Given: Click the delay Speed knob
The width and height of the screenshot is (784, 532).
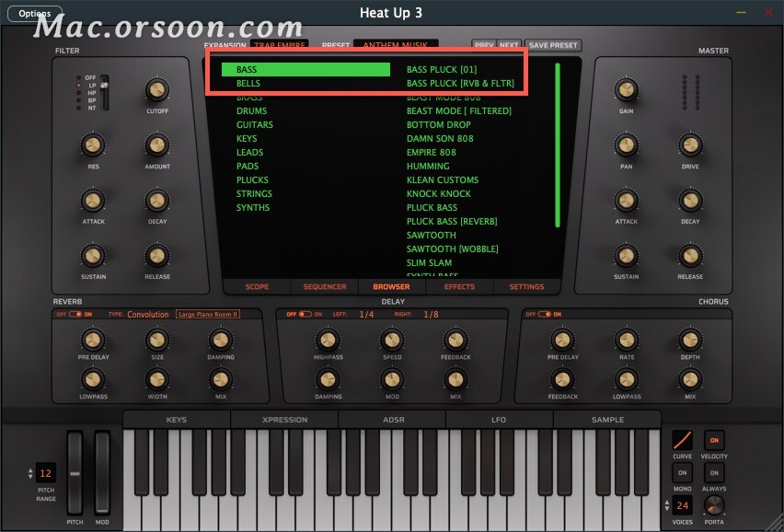Looking at the screenshot, I should coord(392,340).
